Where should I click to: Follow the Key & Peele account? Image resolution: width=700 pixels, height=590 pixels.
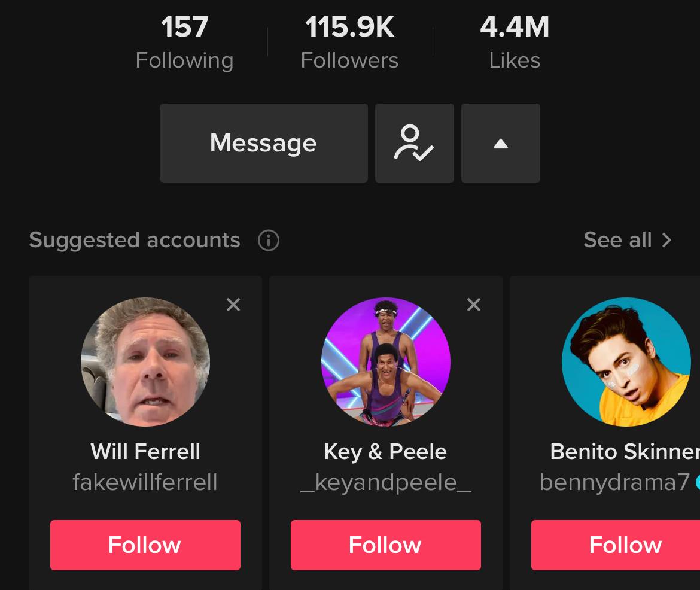(385, 545)
